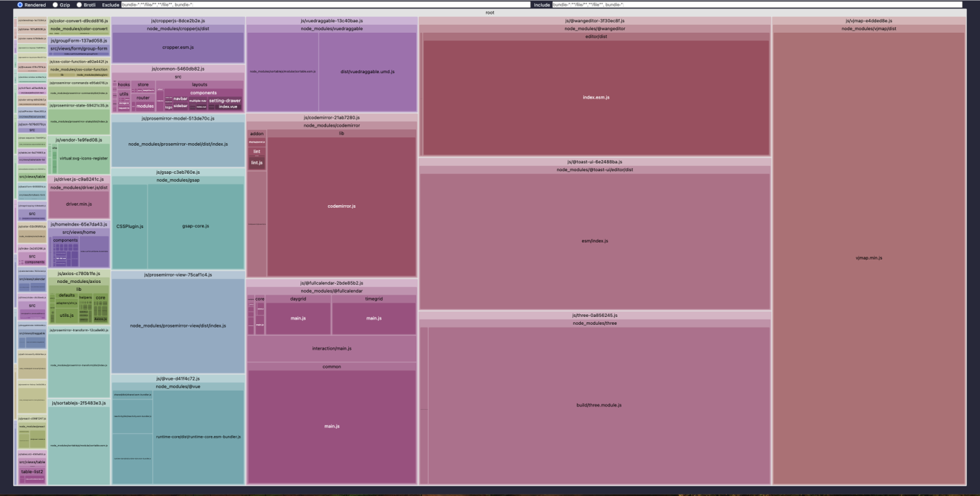The image size is (980, 496).
Task: Select the fullcalendar daygrid group header
Action: [x=299, y=299]
